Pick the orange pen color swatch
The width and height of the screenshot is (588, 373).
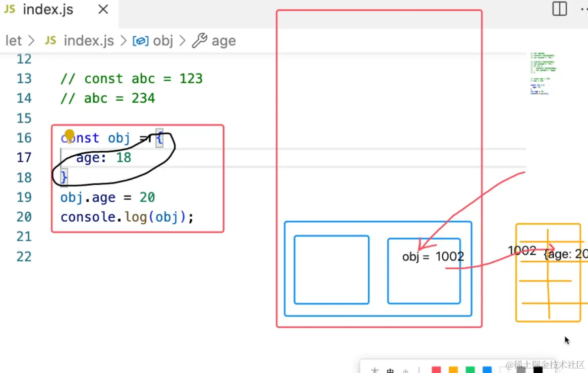coord(453,370)
